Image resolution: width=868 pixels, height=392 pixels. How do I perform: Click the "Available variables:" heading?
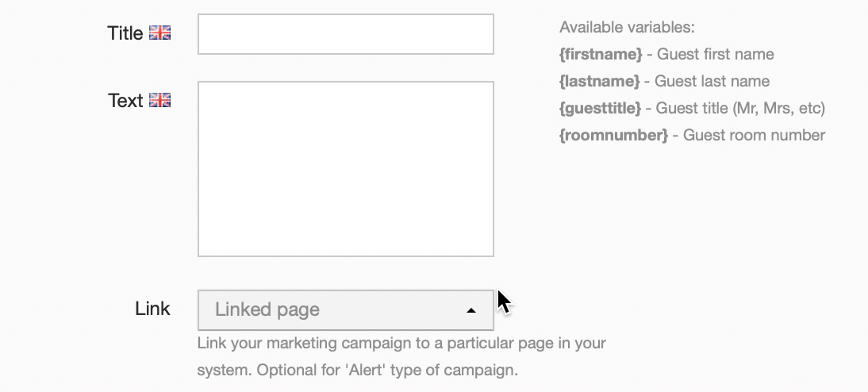click(627, 27)
